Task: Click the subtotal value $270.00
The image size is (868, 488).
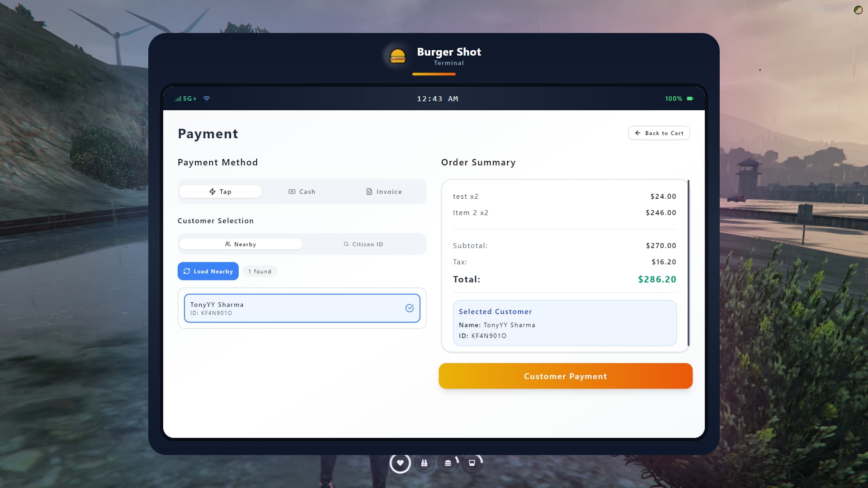Action: 661,246
